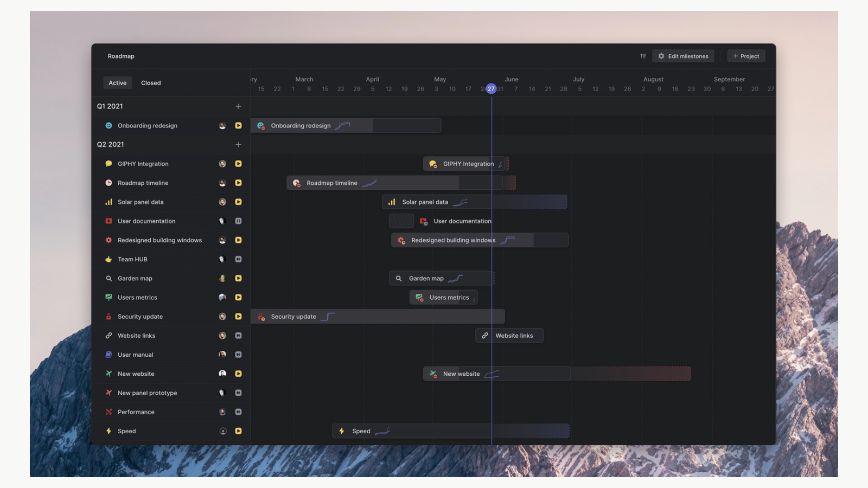Click the New website airplane icon in list

tap(108, 374)
